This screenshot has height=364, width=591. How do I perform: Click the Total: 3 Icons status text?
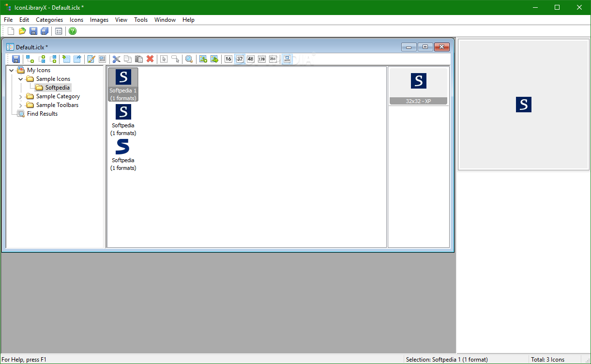[547, 360]
